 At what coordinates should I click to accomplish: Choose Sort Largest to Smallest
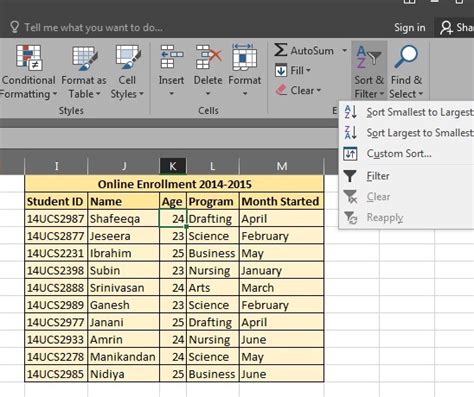click(407, 133)
